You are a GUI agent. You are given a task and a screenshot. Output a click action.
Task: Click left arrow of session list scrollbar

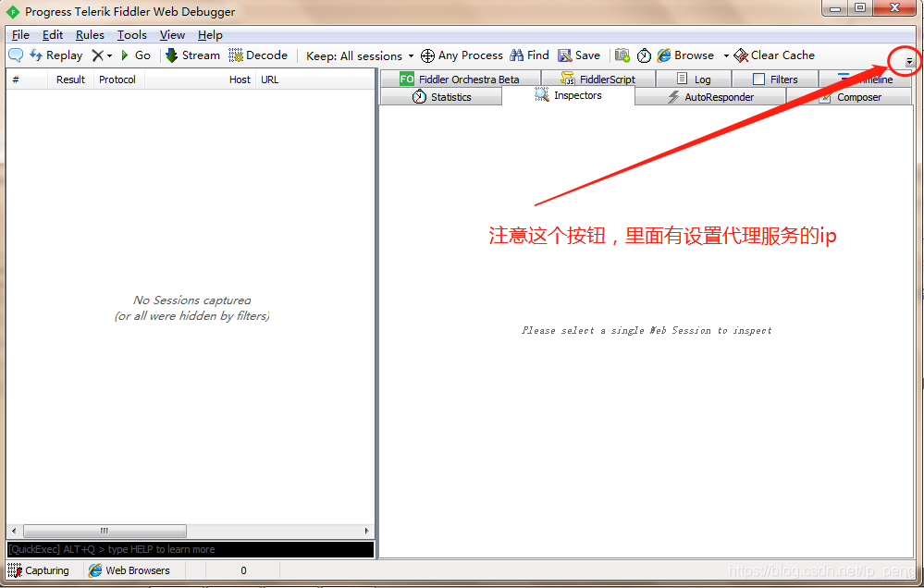pyautogui.click(x=14, y=531)
